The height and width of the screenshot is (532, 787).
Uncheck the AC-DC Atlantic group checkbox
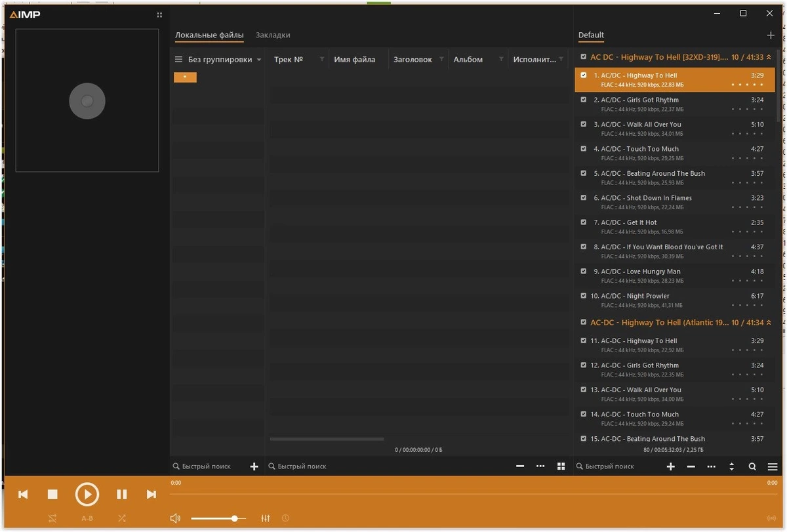[584, 322]
